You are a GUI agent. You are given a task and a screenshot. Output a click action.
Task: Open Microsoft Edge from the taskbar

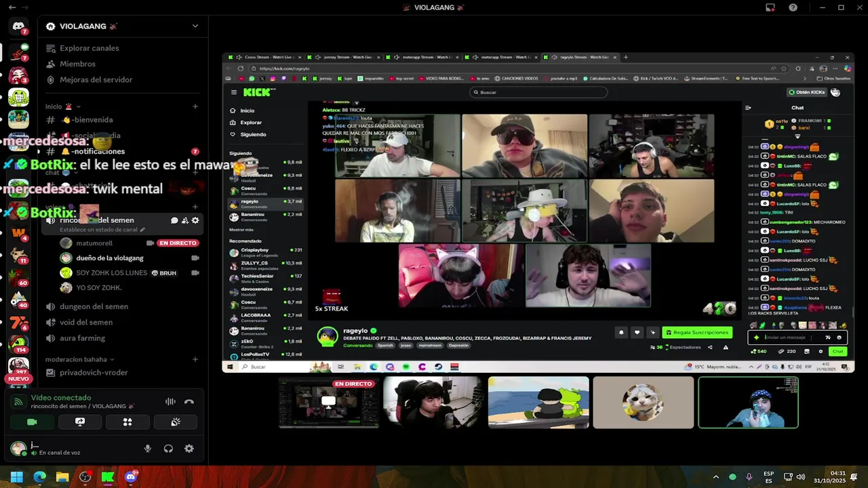[x=39, y=477]
